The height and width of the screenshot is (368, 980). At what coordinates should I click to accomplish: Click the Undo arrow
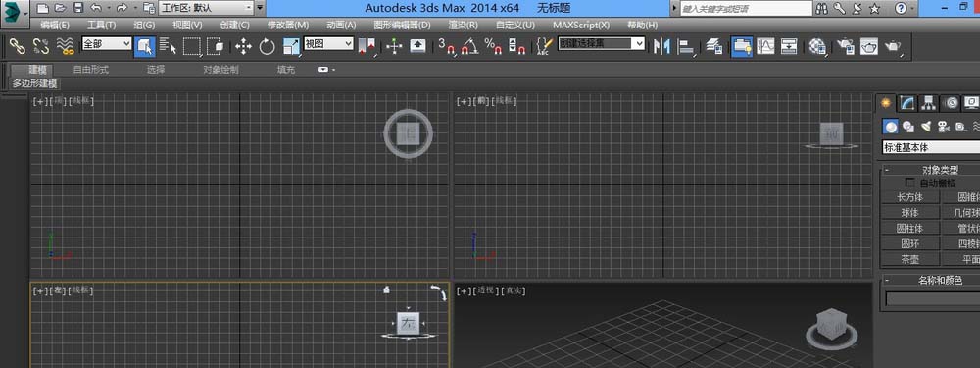95,8
